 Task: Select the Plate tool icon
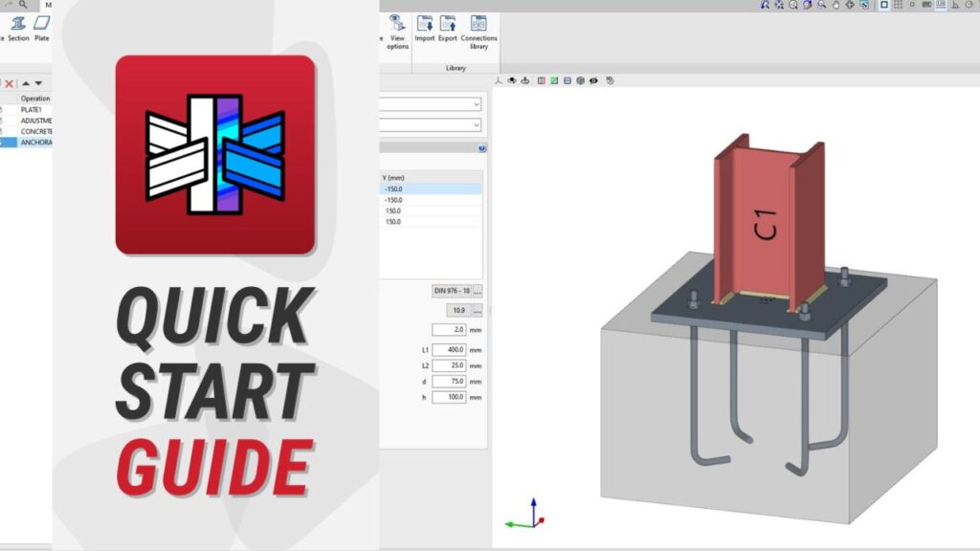click(x=42, y=26)
